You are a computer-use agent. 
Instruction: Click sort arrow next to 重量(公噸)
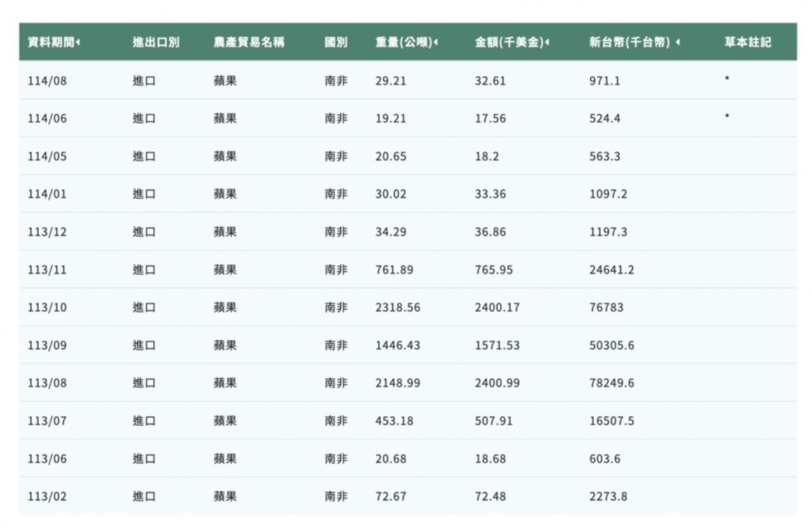(436, 43)
